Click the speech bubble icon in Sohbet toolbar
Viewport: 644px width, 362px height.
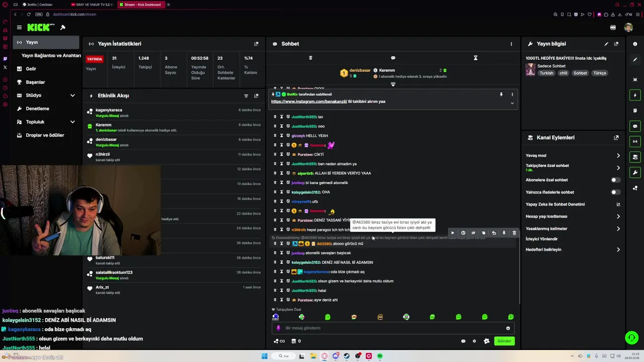pos(393,58)
